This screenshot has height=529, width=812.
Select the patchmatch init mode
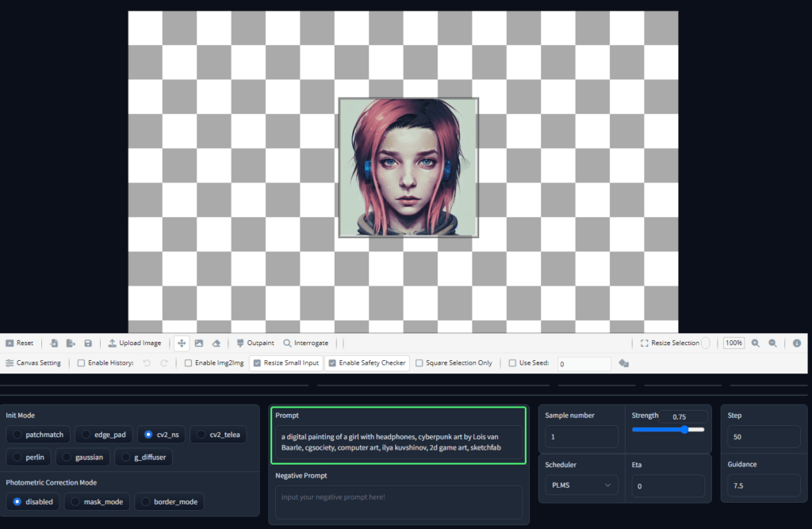pos(37,435)
